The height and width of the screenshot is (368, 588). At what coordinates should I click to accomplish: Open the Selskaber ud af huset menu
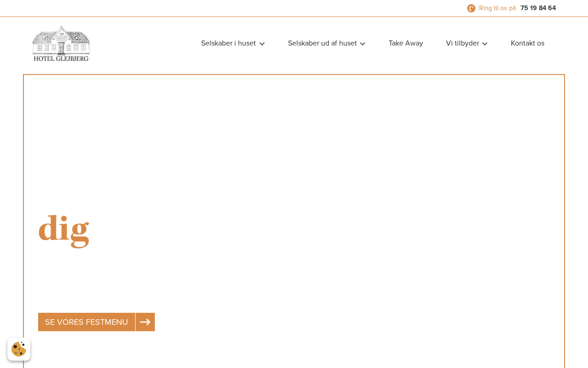[322, 43]
